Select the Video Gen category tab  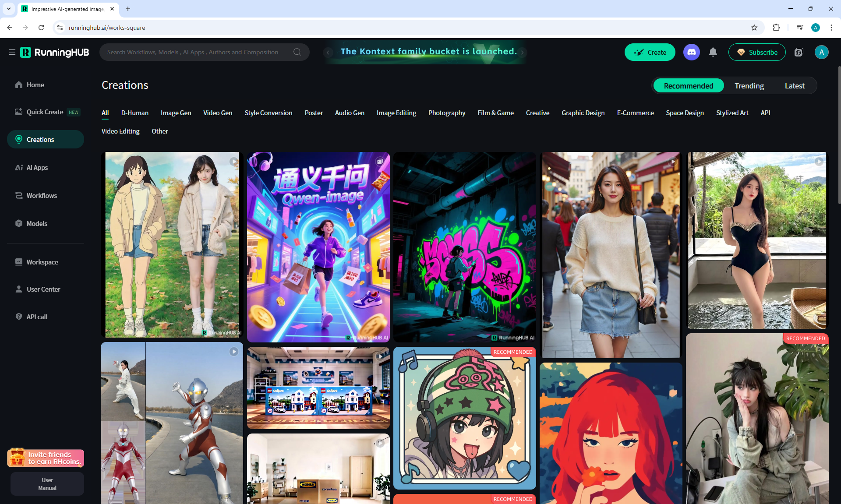click(x=218, y=113)
